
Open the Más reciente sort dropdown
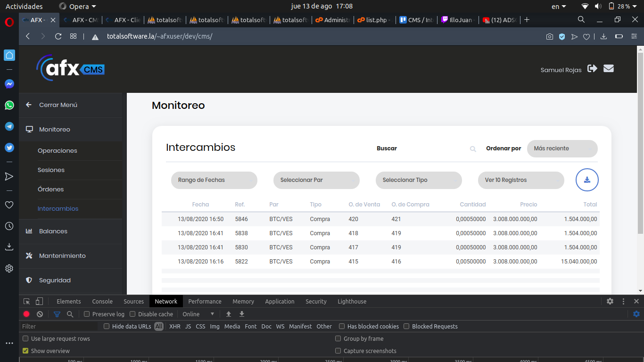click(562, 148)
